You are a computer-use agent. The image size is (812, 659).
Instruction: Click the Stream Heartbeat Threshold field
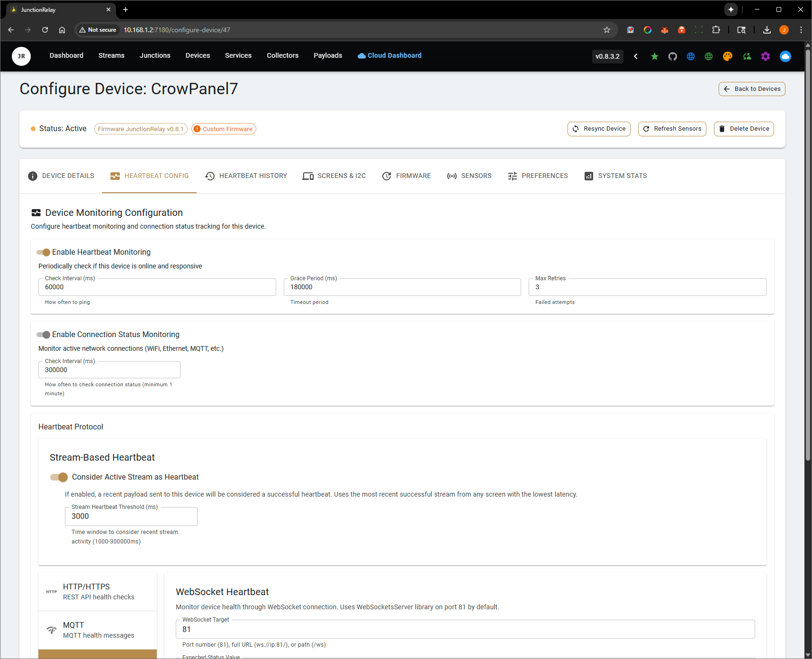(131, 517)
